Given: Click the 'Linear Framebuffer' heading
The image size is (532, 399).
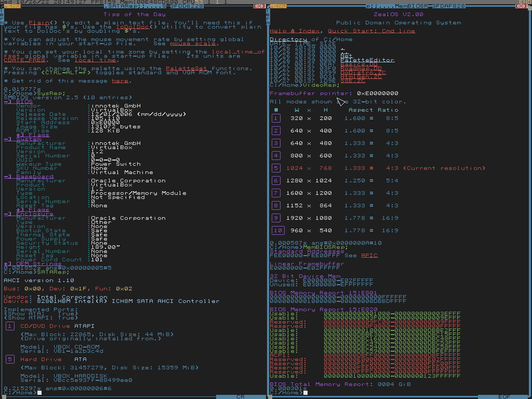Looking at the screenshot, I should (x=307, y=263).
